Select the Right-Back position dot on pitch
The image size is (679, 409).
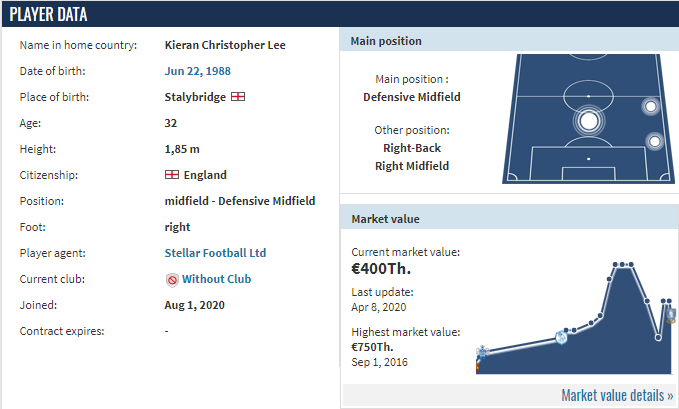click(655, 141)
